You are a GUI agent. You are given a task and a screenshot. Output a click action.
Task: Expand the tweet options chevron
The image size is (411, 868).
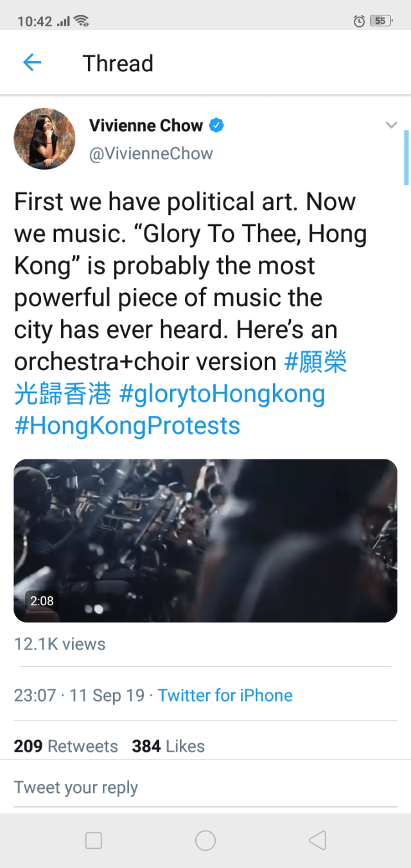391,125
